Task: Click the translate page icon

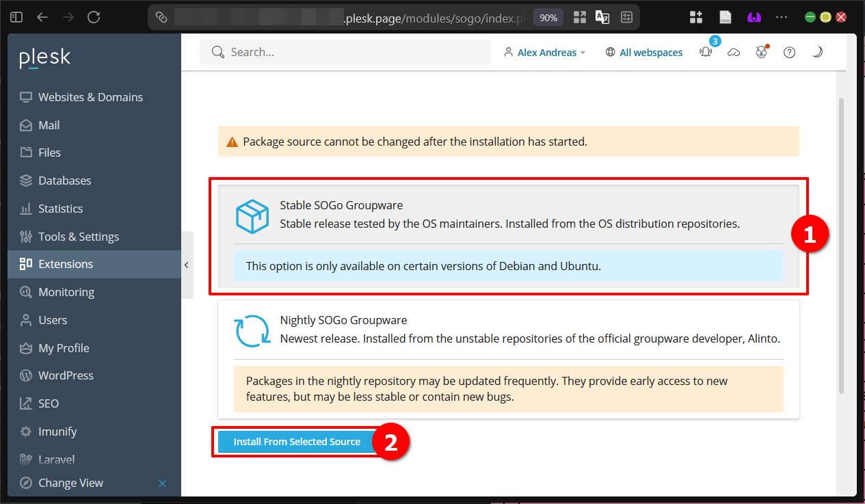Action: pyautogui.click(x=602, y=17)
